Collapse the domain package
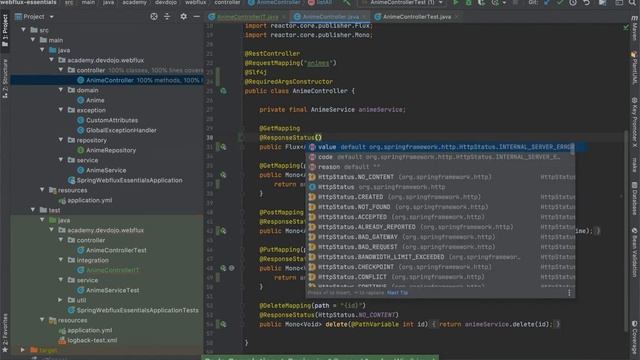The height and width of the screenshot is (360, 640). [x=61, y=90]
